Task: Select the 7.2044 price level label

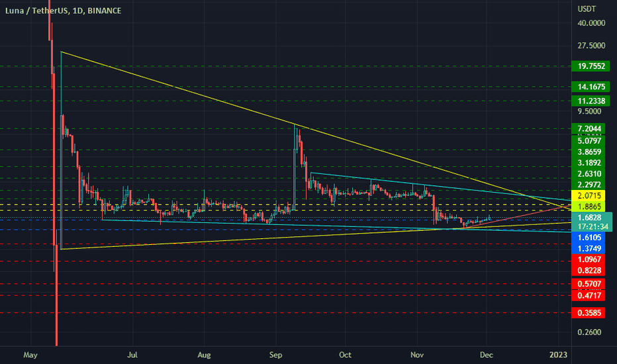Action: click(589, 128)
